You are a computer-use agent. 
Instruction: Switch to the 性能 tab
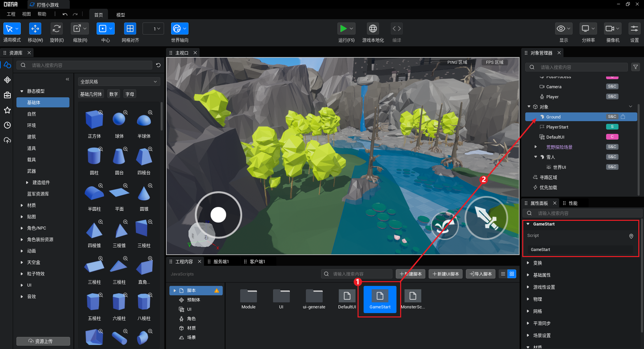coord(573,203)
